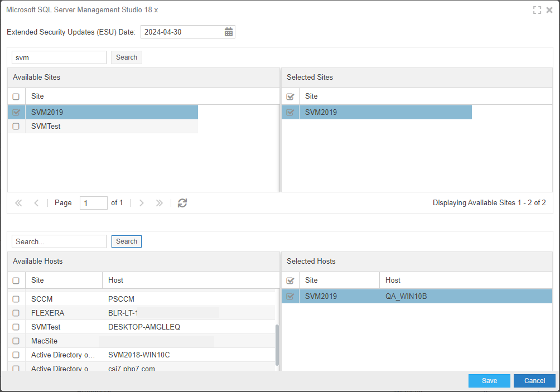
Task: Check the SVM2018-WIN10C host checkbox
Action: pyautogui.click(x=16, y=355)
